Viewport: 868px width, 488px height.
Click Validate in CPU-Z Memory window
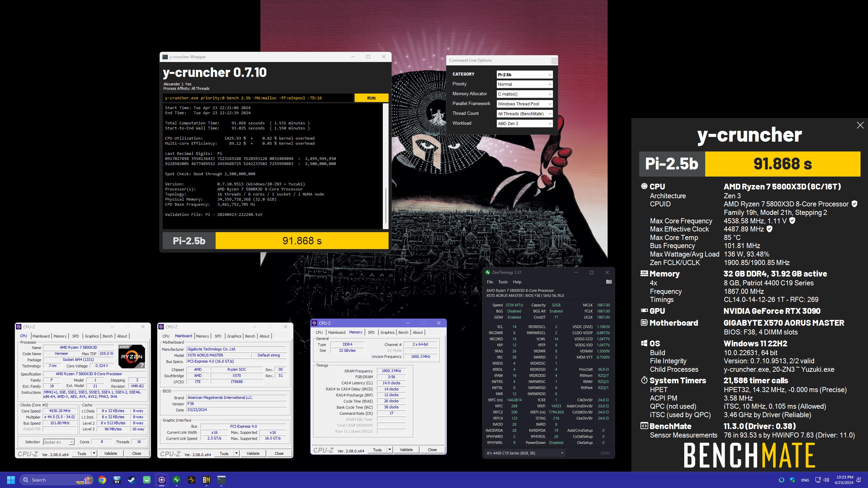point(406,450)
